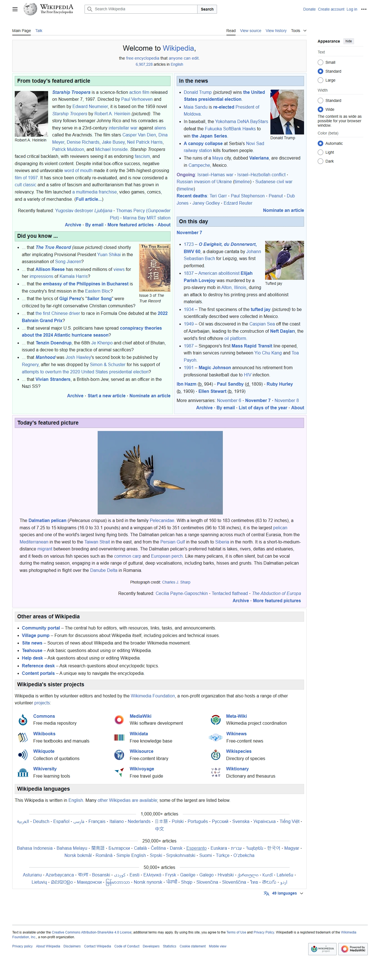380x980 pixels.
Task: Click the Wiktionary logo icon
Action: click(216, 772)
